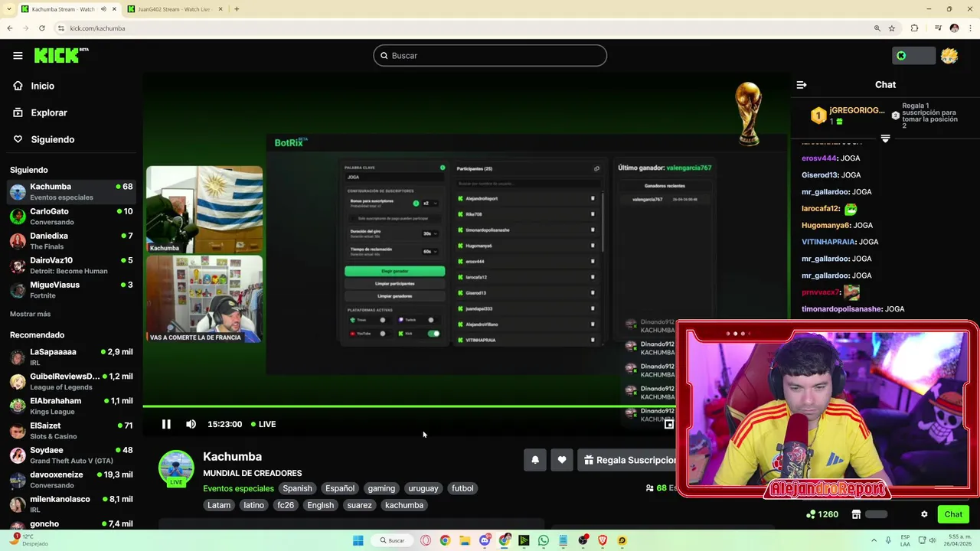Bookmark this page with star icon

892,28
